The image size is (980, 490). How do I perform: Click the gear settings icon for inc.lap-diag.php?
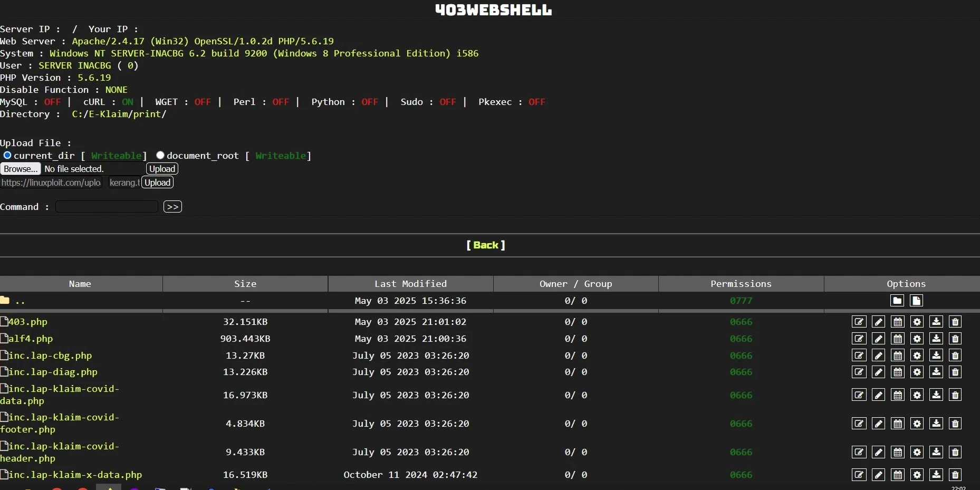(x=917, y=372)
